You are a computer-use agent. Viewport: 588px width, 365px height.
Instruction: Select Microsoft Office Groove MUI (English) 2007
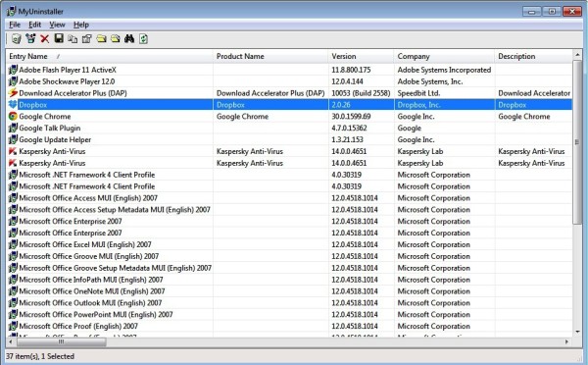89,256
